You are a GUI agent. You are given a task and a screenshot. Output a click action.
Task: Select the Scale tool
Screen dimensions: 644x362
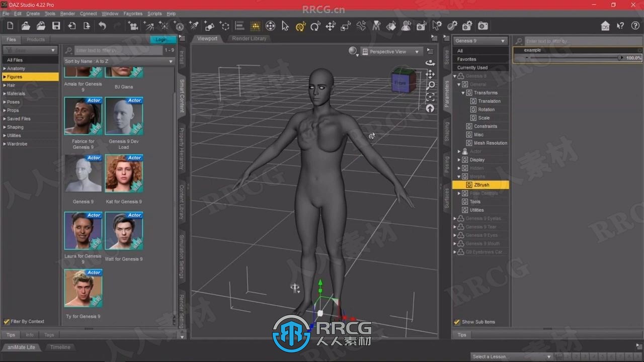(x=346, y=26)
